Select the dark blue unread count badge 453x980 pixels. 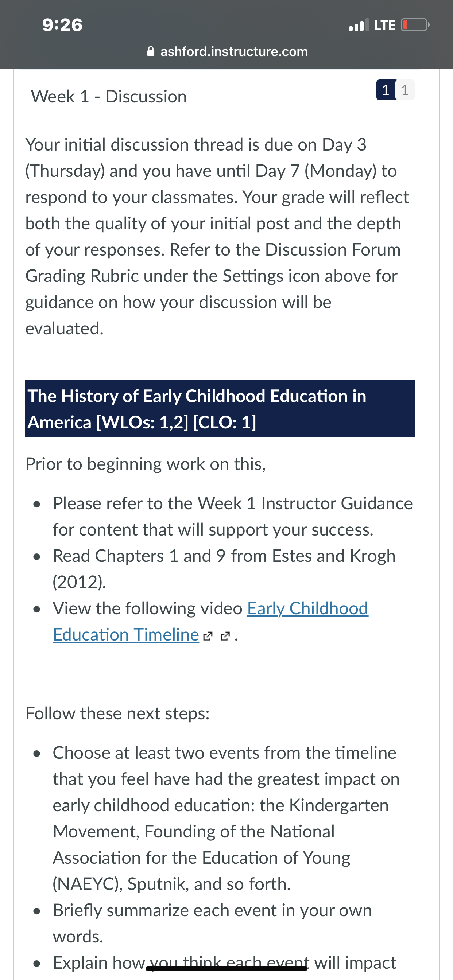(386, 90)
